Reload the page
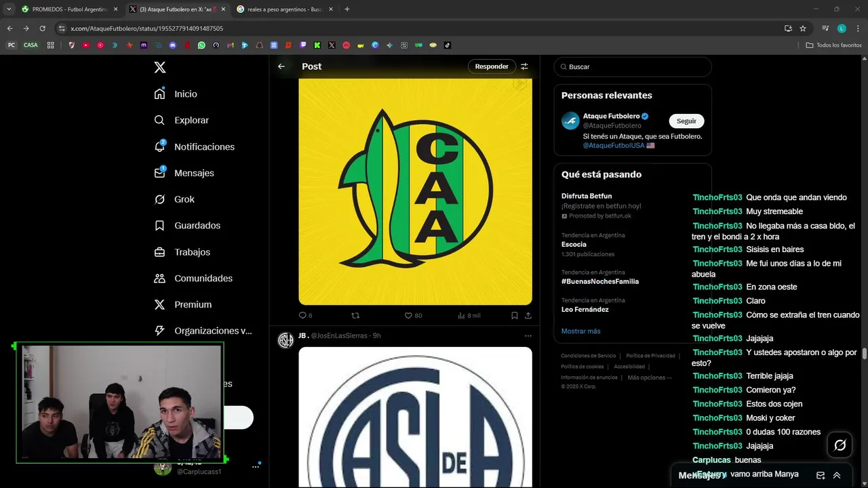This screenshot has height=488, width=868. pos(42,28)
